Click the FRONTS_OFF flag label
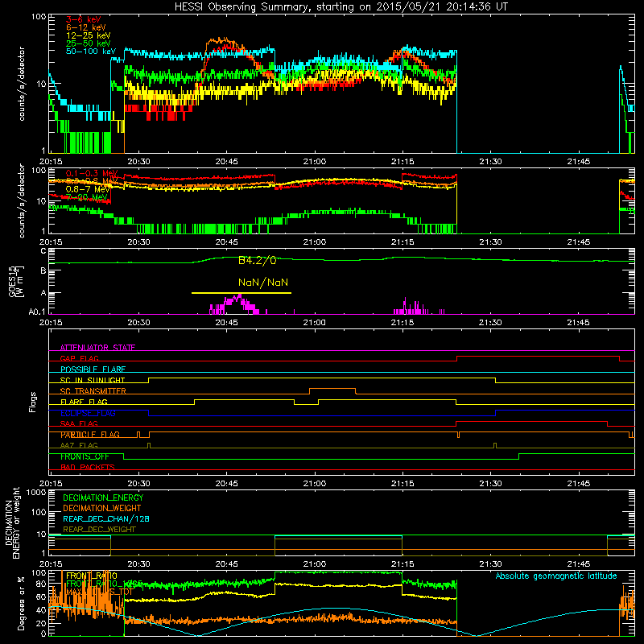 pyautogui.click(x=85, y=456)
